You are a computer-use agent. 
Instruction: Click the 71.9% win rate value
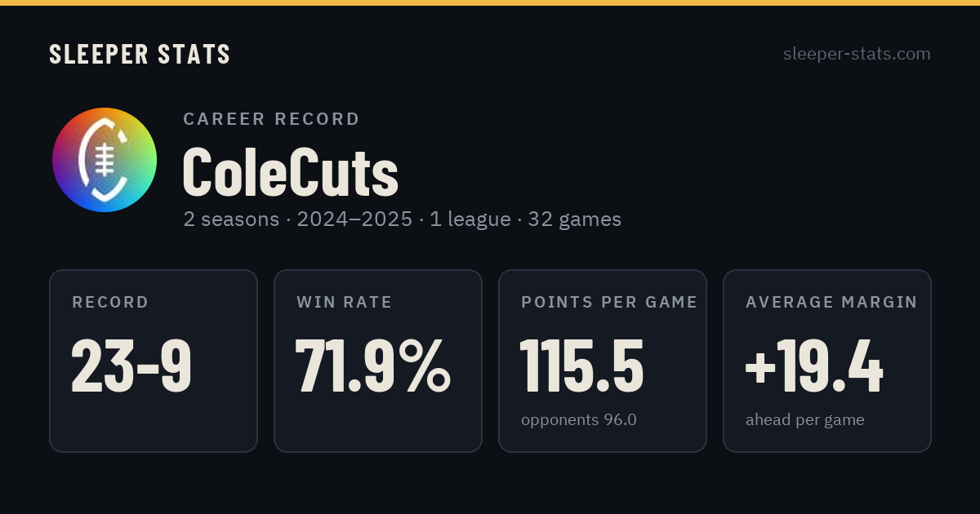372,366
